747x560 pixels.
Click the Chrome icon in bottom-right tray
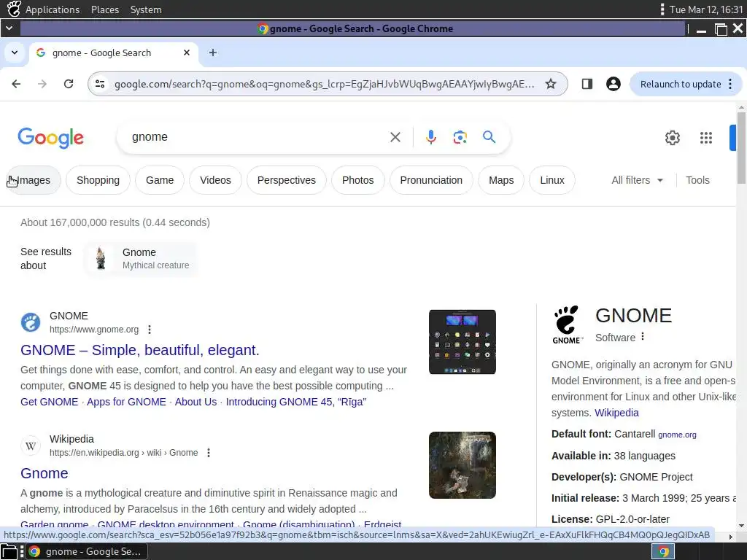(x=663, y=551)
